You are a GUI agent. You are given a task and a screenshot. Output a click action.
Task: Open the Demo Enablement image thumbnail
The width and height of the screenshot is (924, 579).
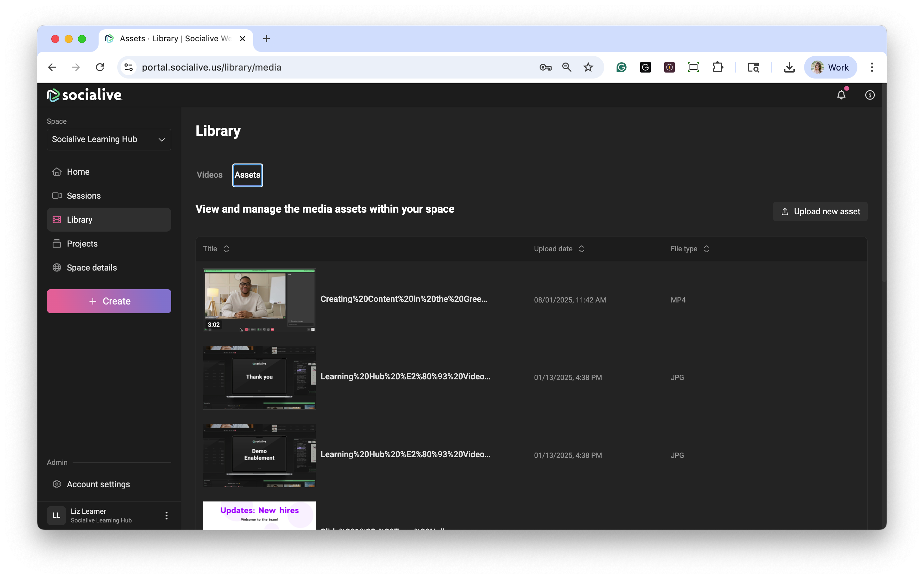coord(259,455)
